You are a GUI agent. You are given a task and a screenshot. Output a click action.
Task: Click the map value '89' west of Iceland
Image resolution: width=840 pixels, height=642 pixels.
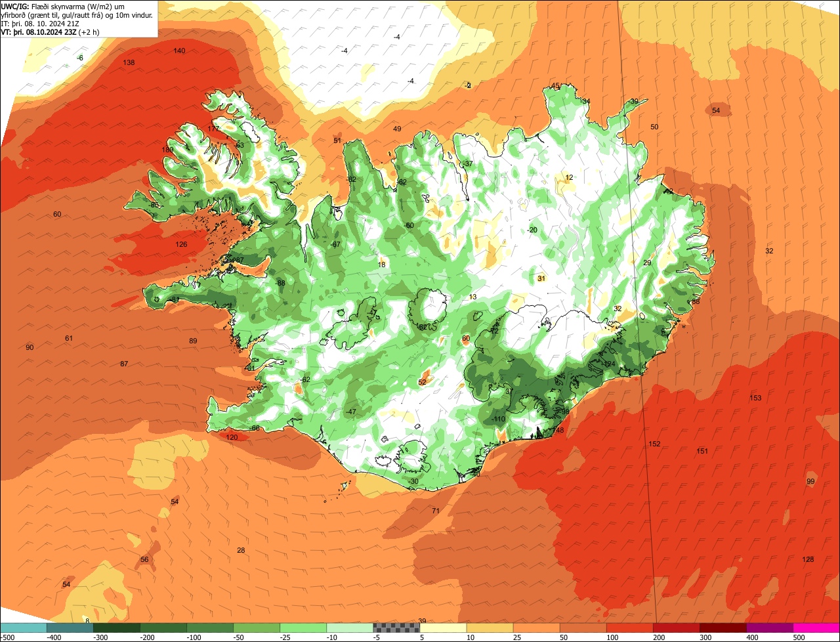click(x=193, y=341)
